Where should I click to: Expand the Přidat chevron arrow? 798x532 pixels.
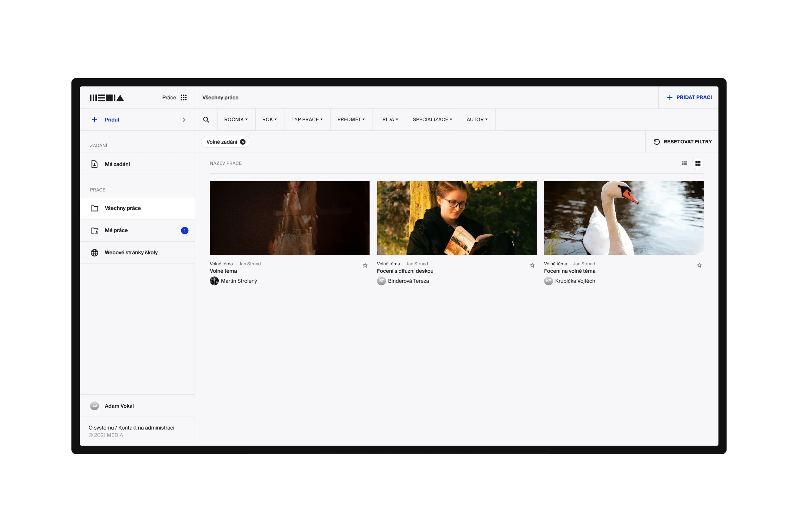coord(184,119)
